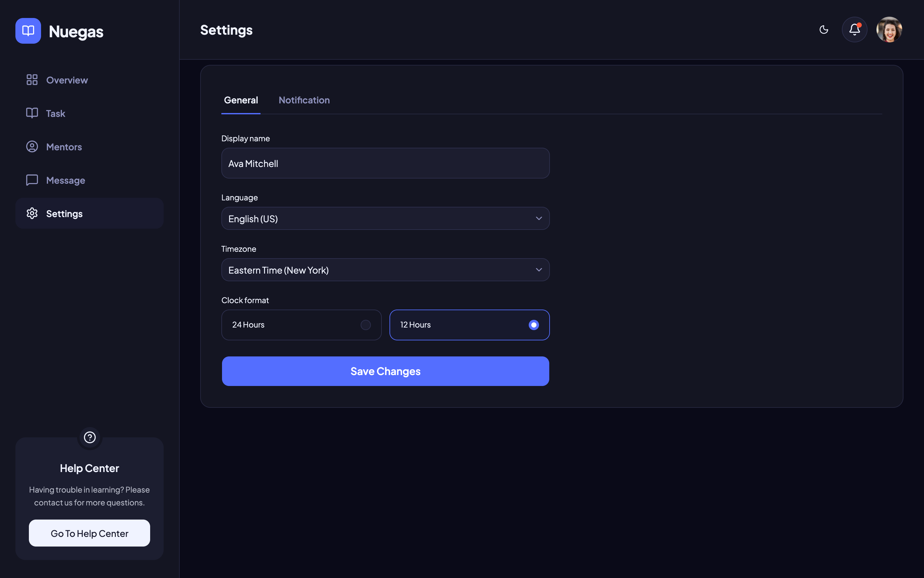Click the Nuegas book logo icon

pyautogui.click(x=28, y=31)
